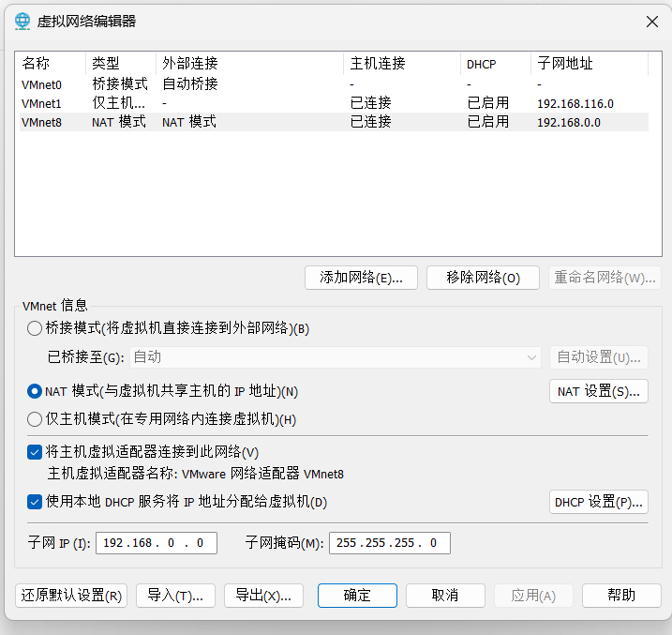Click 已连接 cell in VMnet8 row
The width and height of the screenshot is (672, 635).
(x=371, y=122)
